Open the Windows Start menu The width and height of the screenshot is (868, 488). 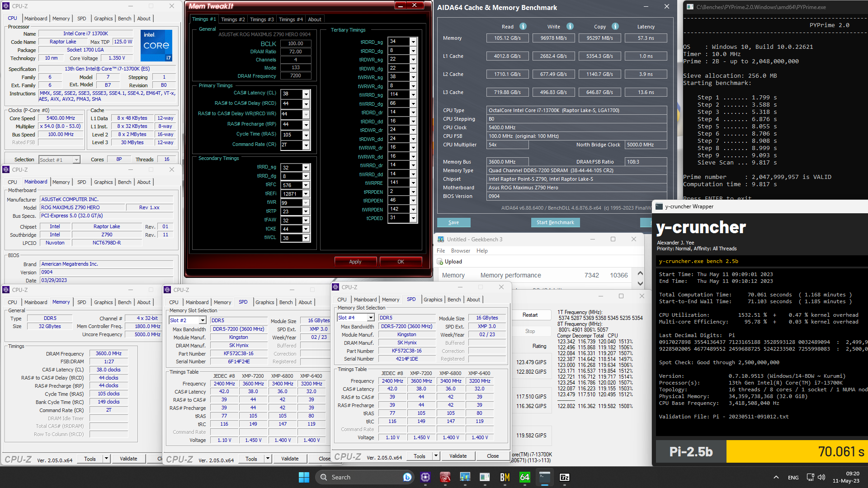tap(304, 477)
